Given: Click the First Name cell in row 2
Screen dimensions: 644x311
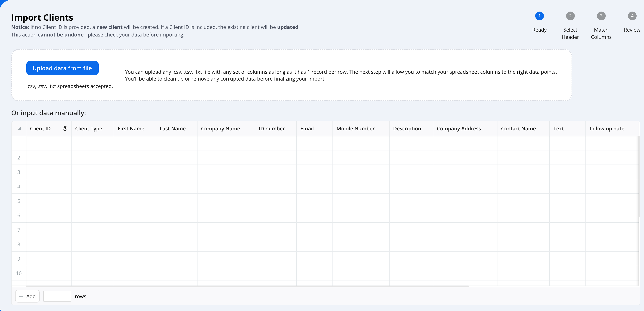Looking at the screenshot, I should 135,158.
